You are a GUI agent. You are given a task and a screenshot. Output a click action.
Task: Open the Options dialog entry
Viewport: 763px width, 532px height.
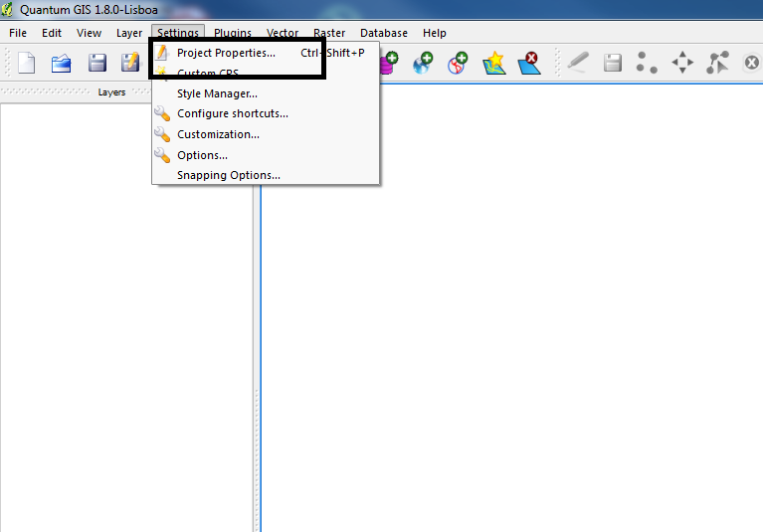(x=202, y=155)
